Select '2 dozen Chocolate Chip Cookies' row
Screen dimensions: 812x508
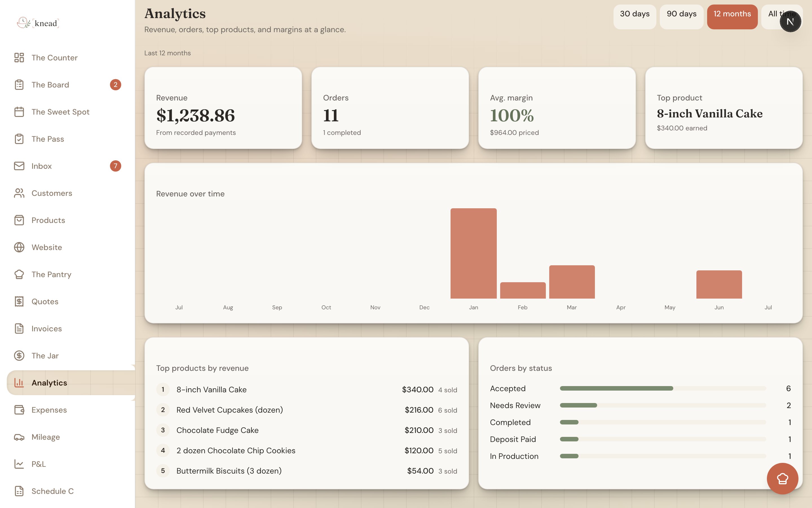coord(307,450)
